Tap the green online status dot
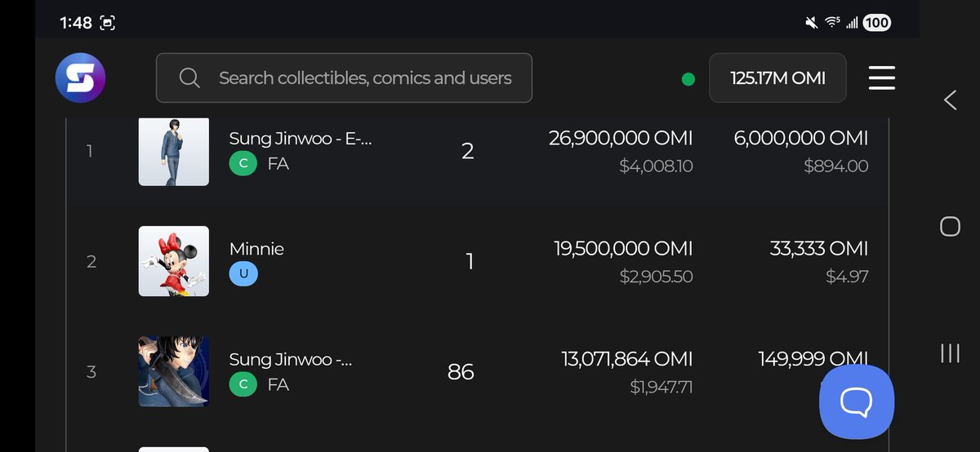Screen dimensions: 980x452 [688, 79]
